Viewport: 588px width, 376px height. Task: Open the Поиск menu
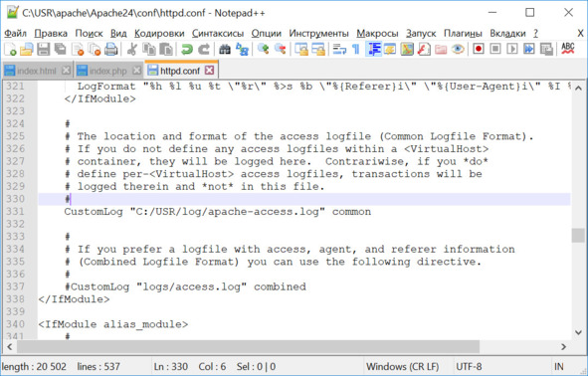(x=89, y=34)
